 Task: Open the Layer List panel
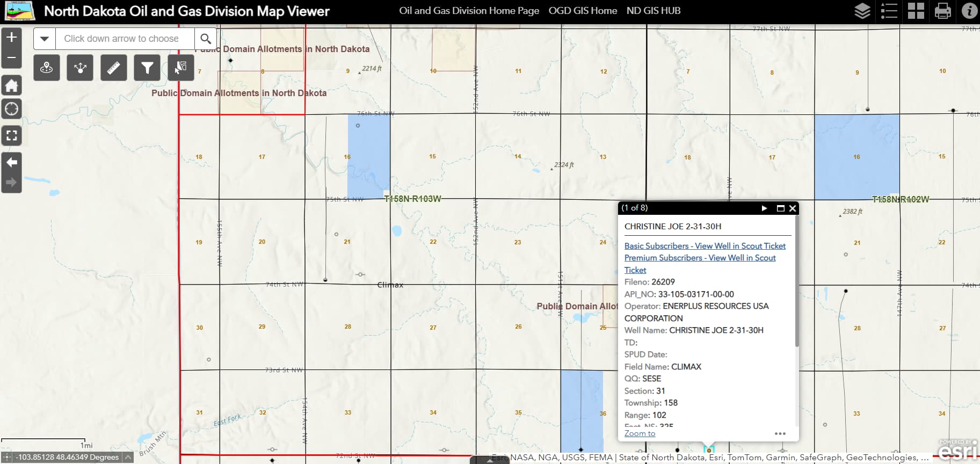[x=862, y=11]
